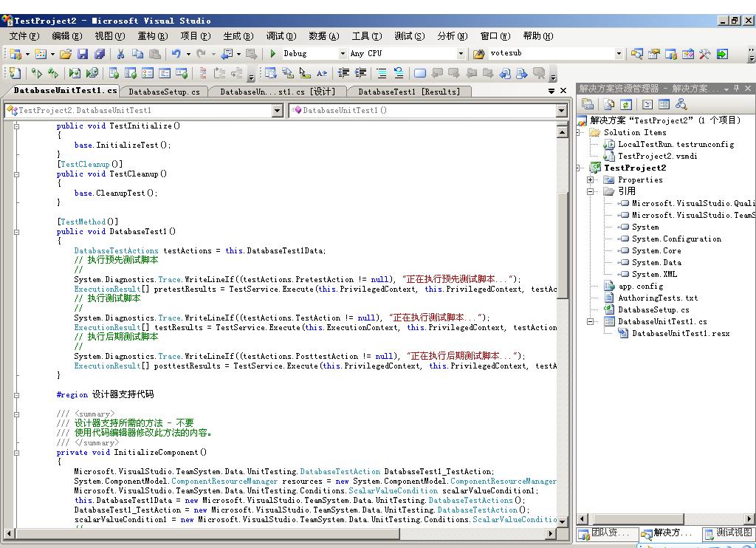Open the DatabaseUnitTest1() members dropdown
This screenshot has width=756, height=548.
(561, 111)
